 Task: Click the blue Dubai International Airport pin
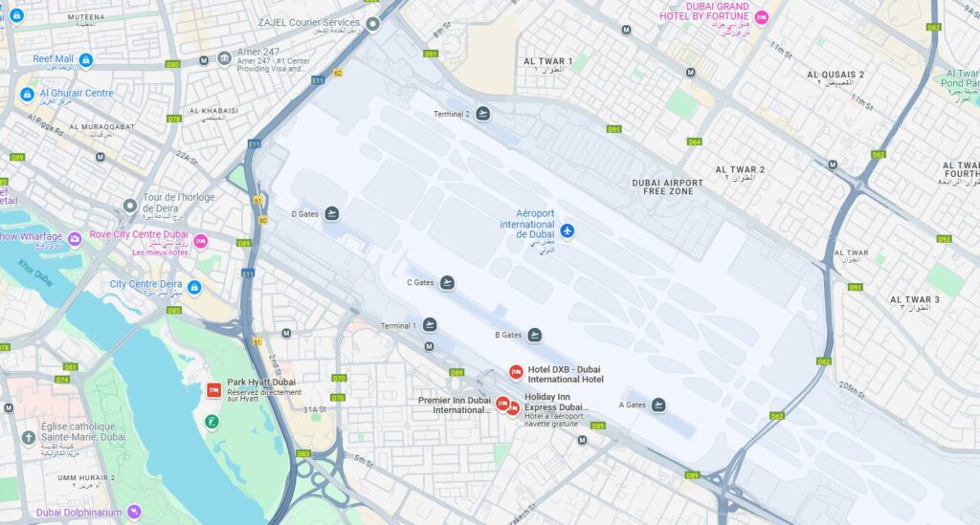coord(567,231)
